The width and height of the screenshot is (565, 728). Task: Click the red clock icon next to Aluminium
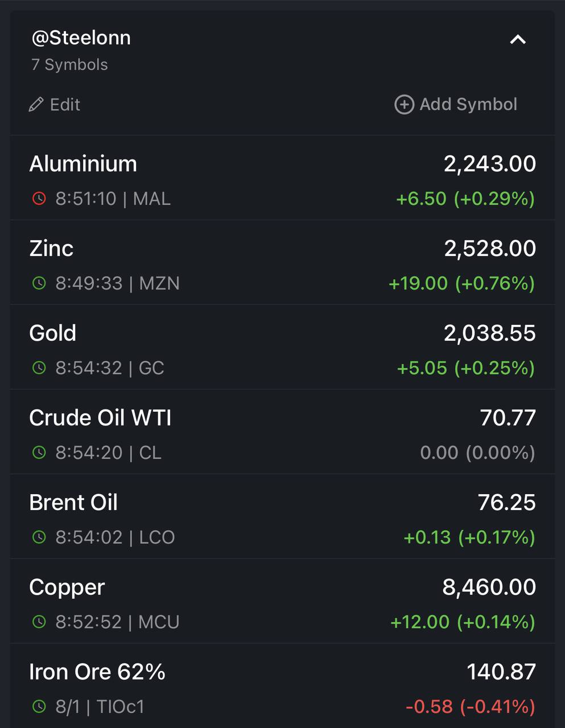[x=39, y=198]
